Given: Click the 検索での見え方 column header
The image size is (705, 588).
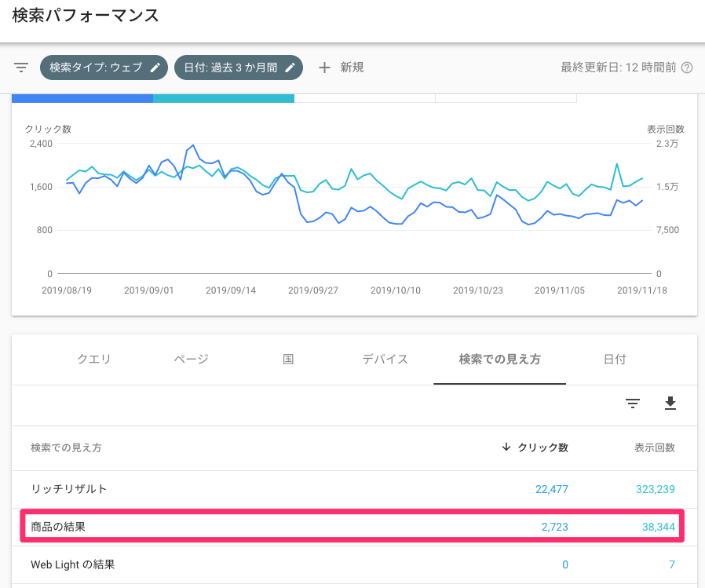Looking at the screenshot, I should pyautogui.click(x=66, y=447).
